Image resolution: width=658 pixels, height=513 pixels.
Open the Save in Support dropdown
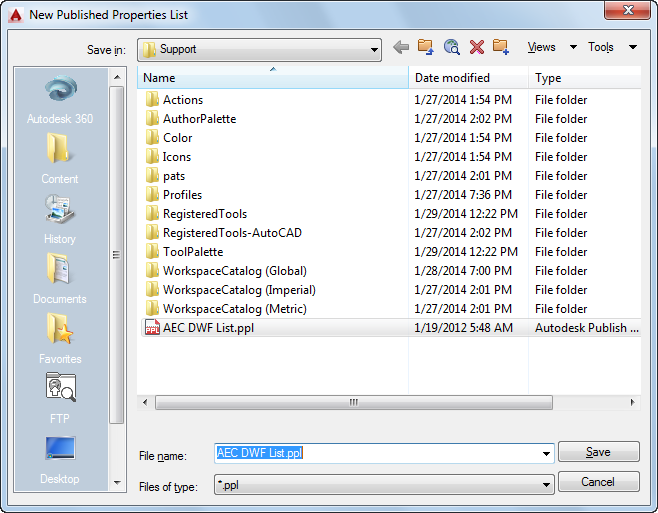tap(259, 50)
